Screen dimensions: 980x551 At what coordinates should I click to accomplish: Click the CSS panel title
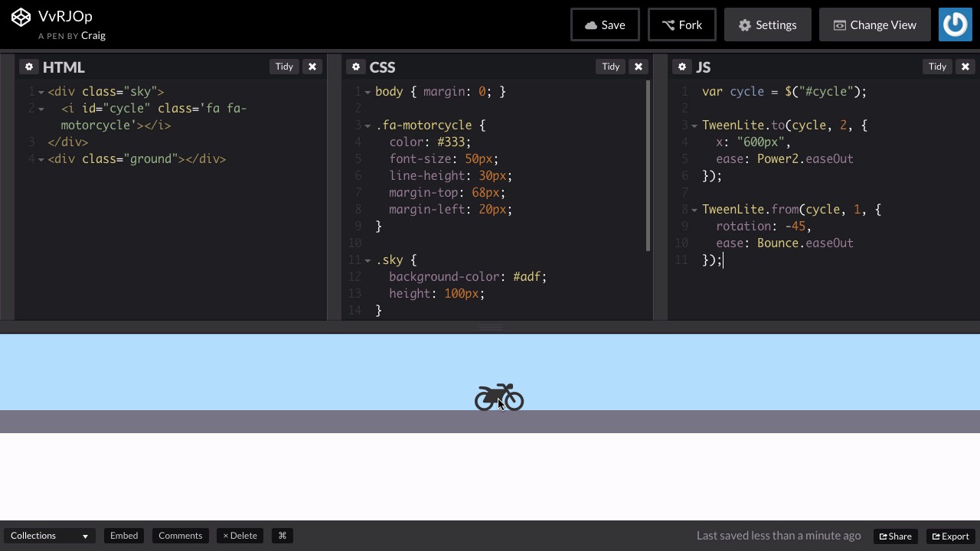coord(382,67)
